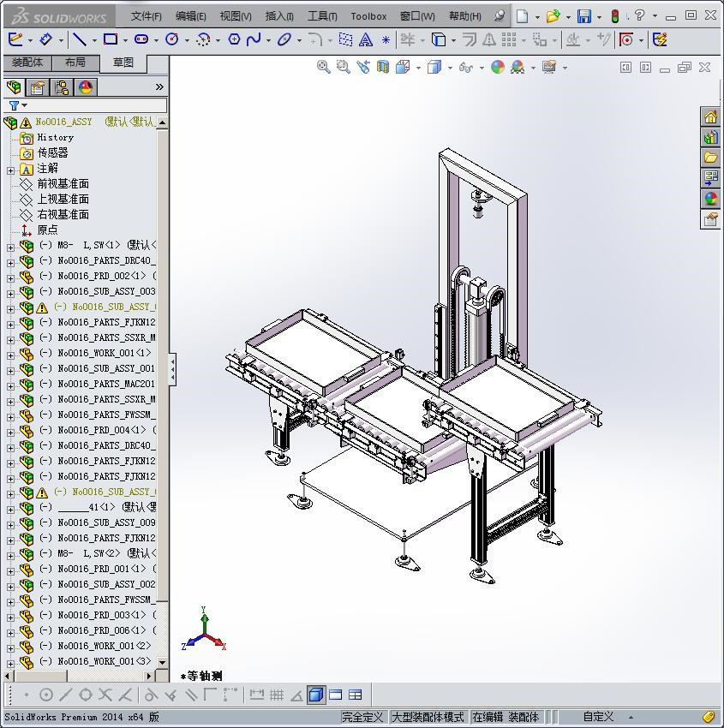Open Appearances color ball task pane
The height and width of the screenshot is (728, 724).
709,198
